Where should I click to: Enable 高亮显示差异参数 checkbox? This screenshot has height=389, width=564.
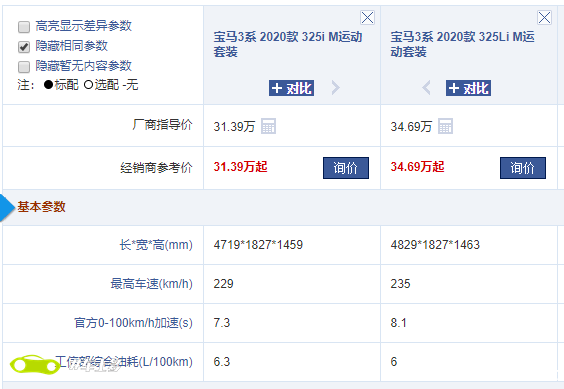click(x=24, y=27)
